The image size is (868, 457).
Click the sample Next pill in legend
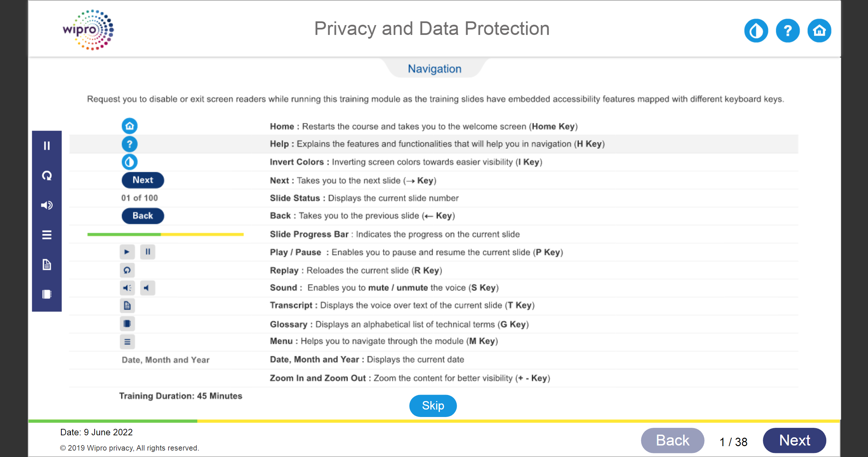[143, 180]
